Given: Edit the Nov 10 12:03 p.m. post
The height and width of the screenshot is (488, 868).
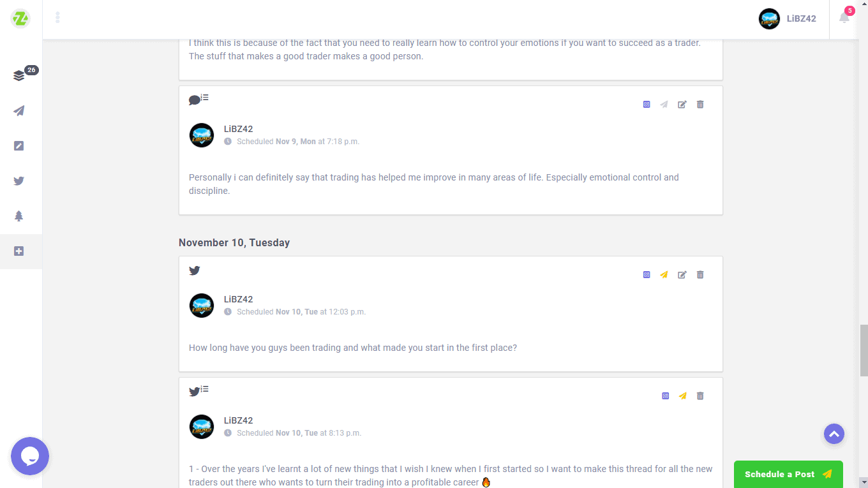Looking at the screenshot, I should 682,275.
